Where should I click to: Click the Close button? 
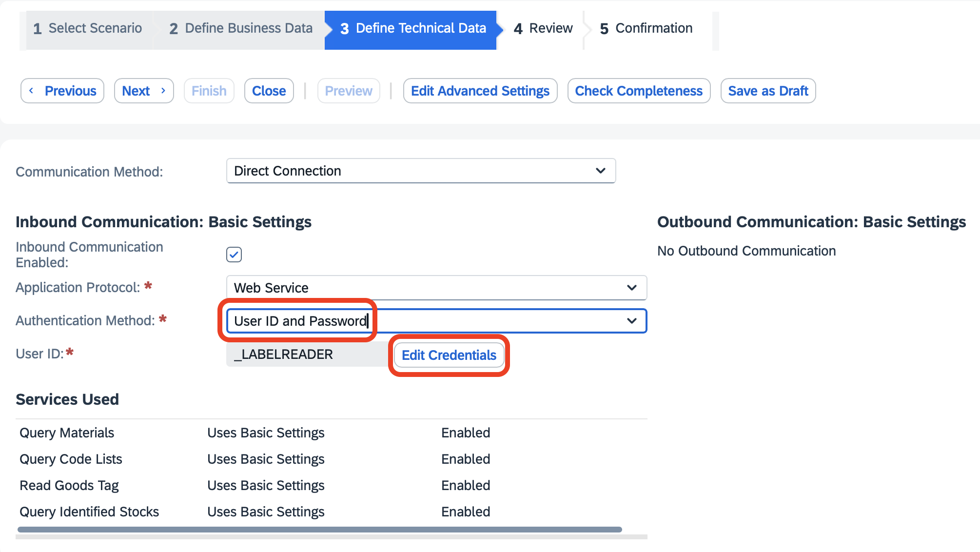(269, 91)
